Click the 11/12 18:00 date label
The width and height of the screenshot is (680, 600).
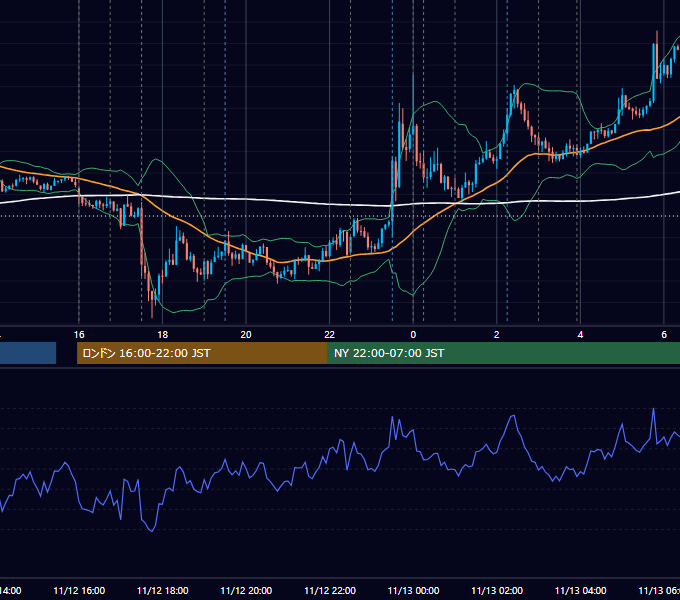(163, 590)
